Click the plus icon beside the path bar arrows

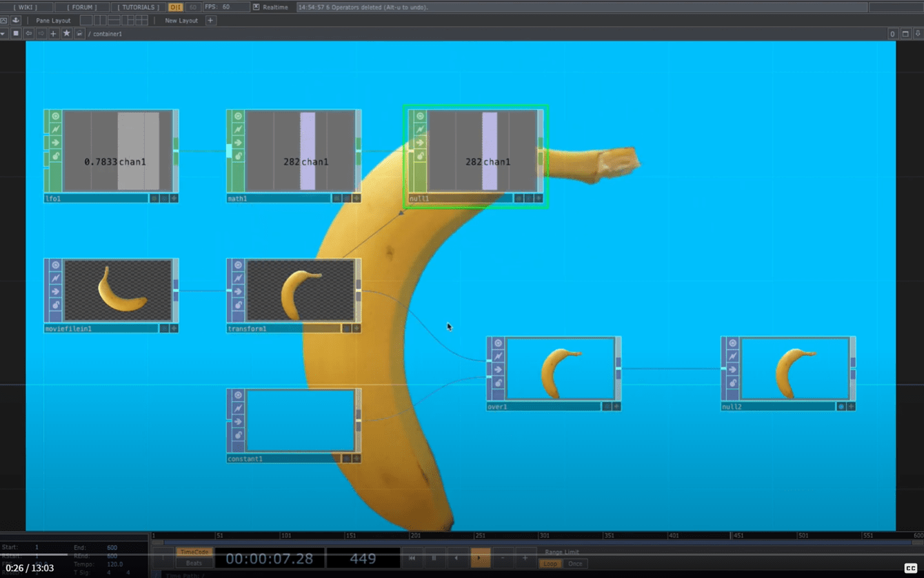(52, 32)
